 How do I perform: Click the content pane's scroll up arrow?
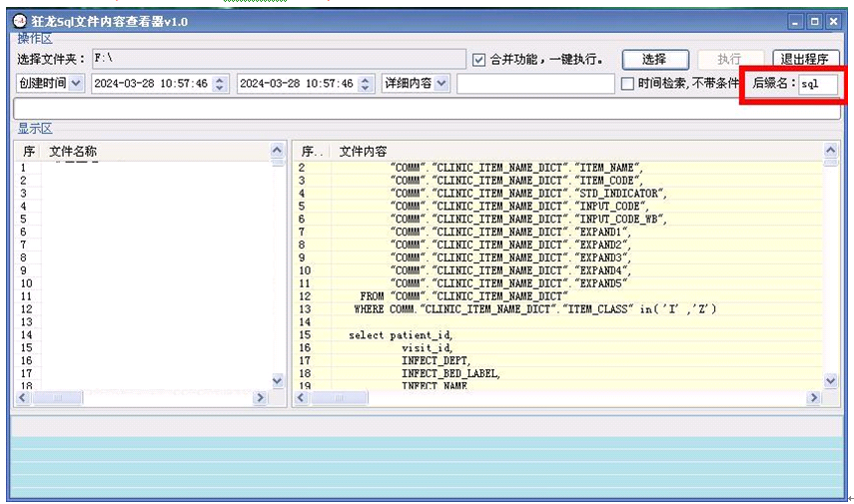click(x=831, y=150)
